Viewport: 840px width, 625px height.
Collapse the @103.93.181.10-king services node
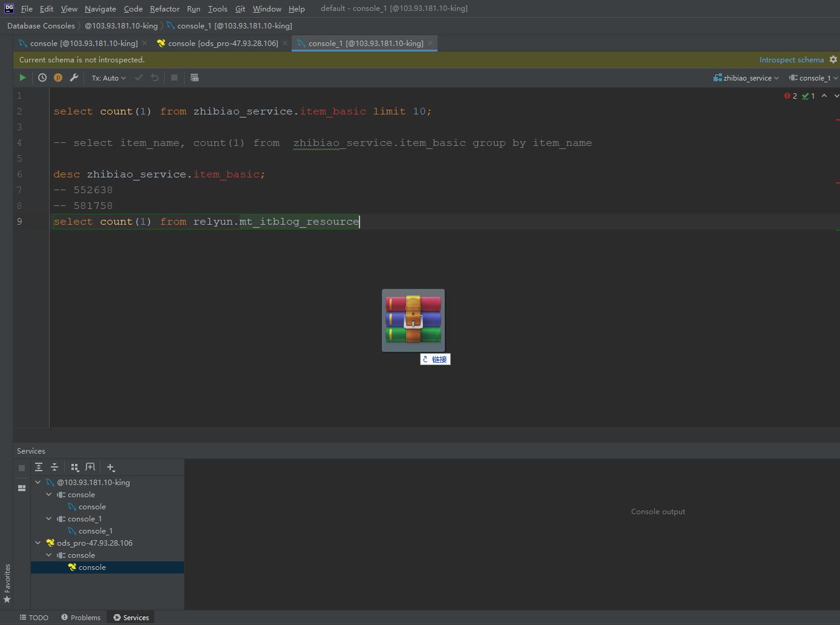[38, 482]
